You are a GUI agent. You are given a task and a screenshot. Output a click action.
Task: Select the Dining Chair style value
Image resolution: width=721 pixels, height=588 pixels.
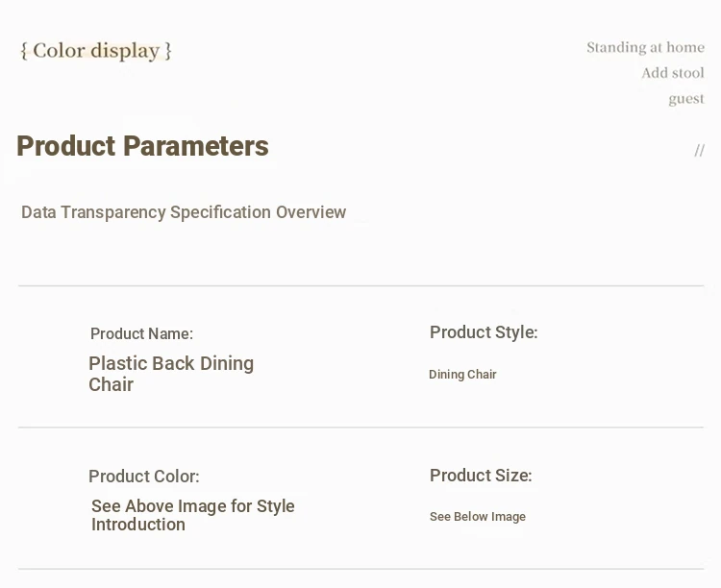462,375
